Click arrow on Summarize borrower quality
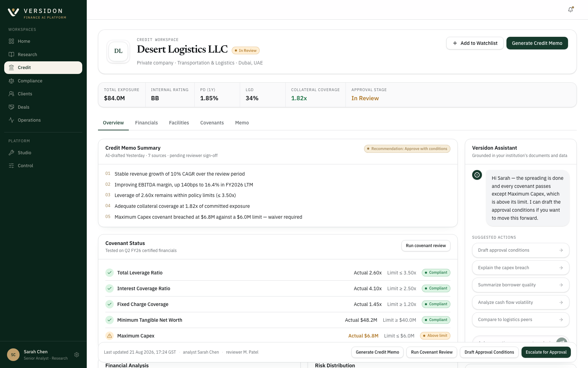Viewport: 588px width, 368px height. [x=561, y=285]
